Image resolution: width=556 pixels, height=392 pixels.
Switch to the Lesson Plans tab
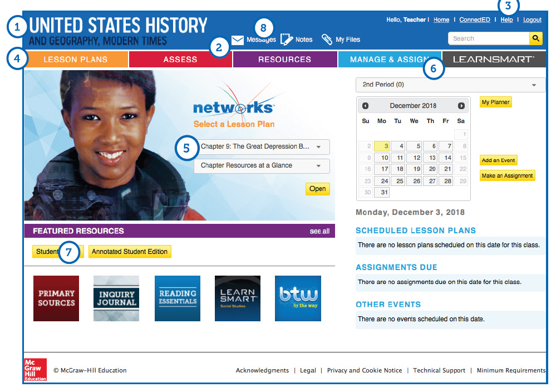click(76, 59)
